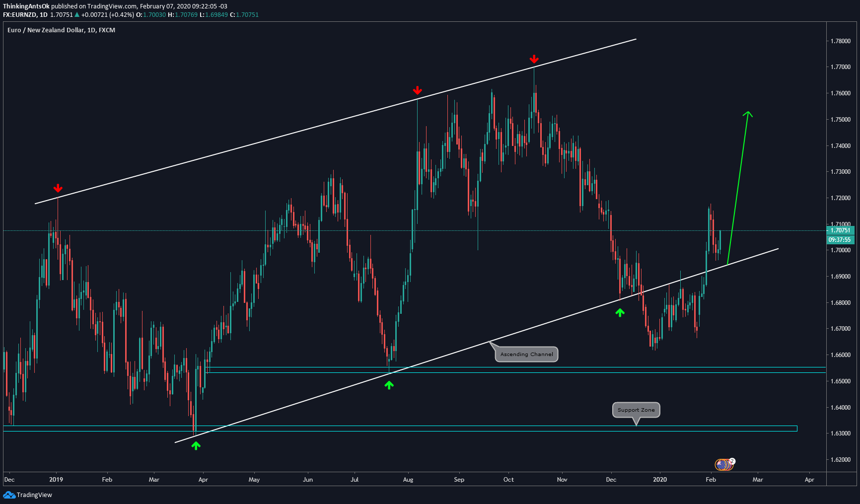This screenshot has height=504, width=860.
Task: Select the red arrow above the August peak
Action: (x=418, y=90)
